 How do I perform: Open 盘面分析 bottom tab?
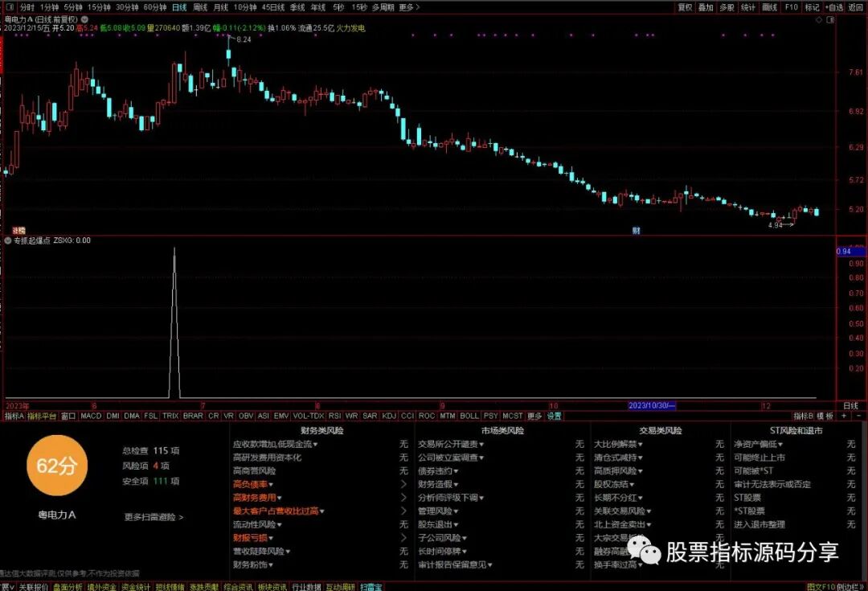pos(68,586)
